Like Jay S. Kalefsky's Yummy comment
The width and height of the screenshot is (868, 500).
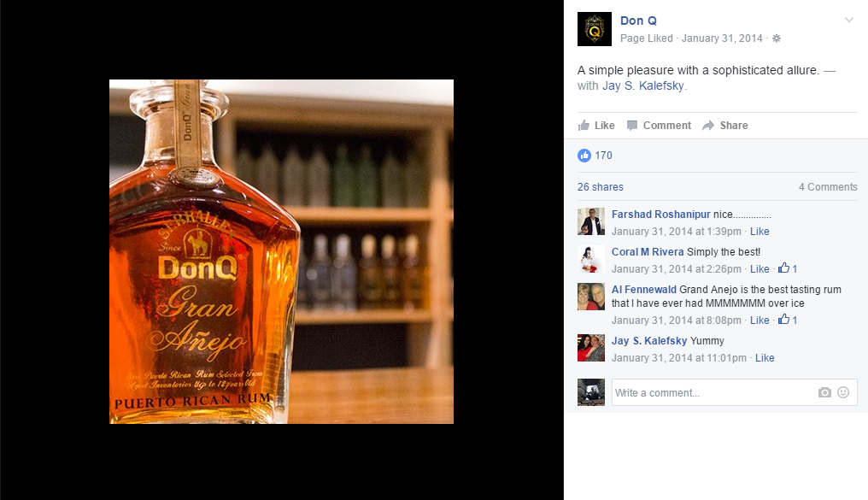[765, 358]
